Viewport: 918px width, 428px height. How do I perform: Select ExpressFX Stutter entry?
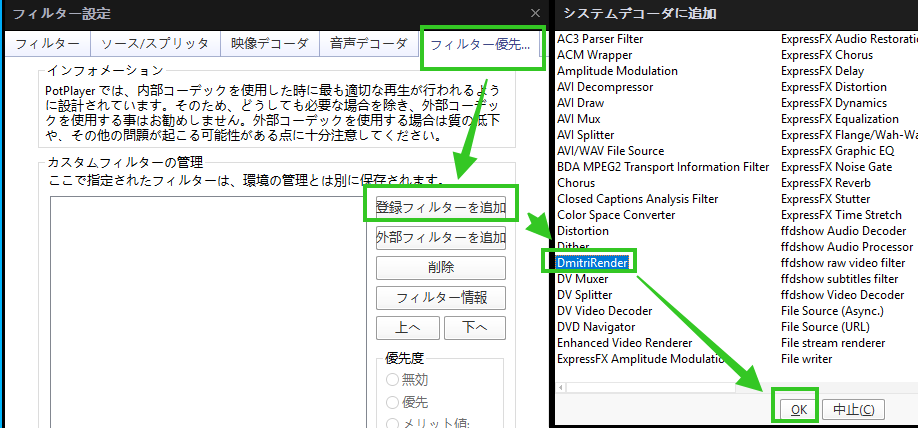point(825,198)
